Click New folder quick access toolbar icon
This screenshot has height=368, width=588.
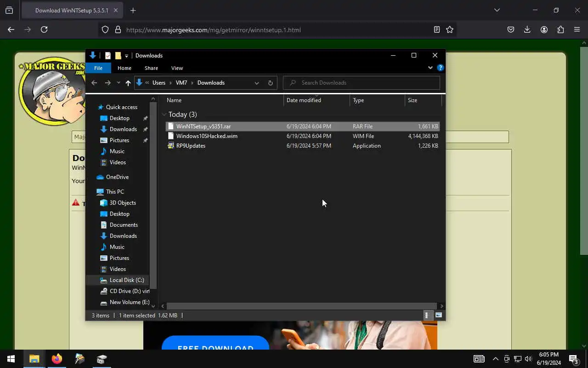click(x=118, y=55)
